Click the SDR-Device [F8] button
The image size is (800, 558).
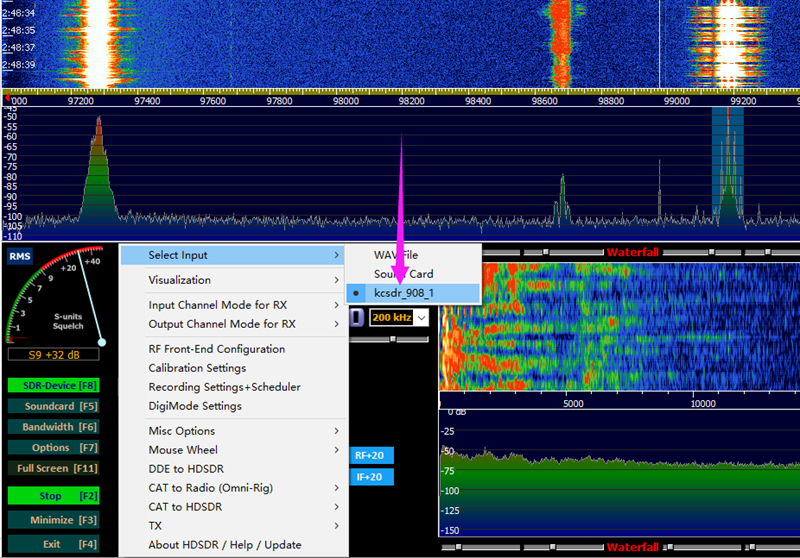tap(52, 385)
